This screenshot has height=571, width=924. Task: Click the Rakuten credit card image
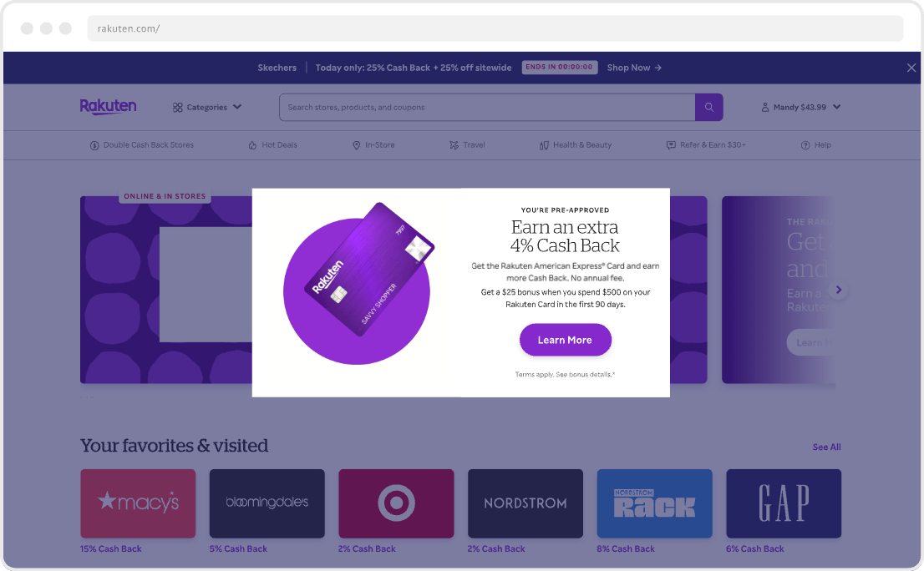pyautogui.click(x=369, y=270)
